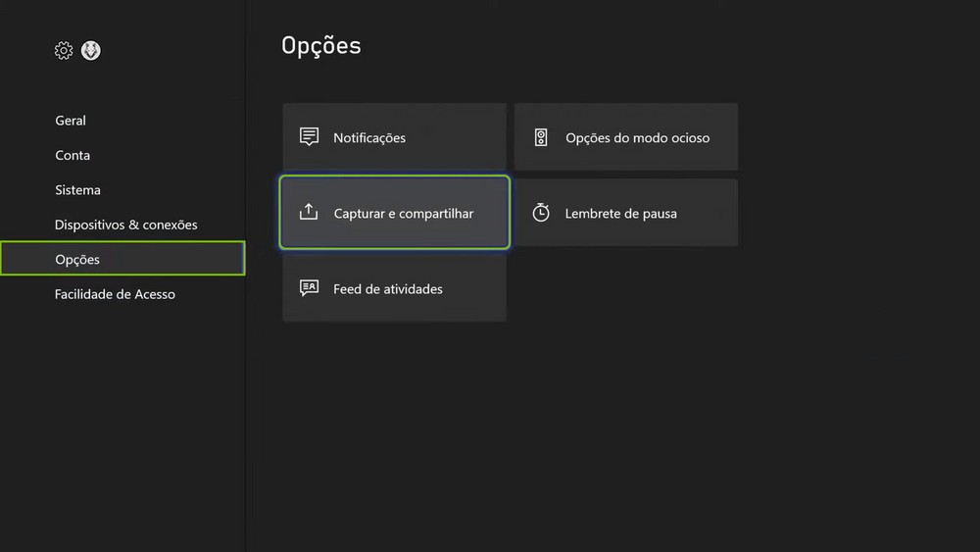Click the Opções page heading
This screenshot has height=552, width=980.
[x=321, y=46]
